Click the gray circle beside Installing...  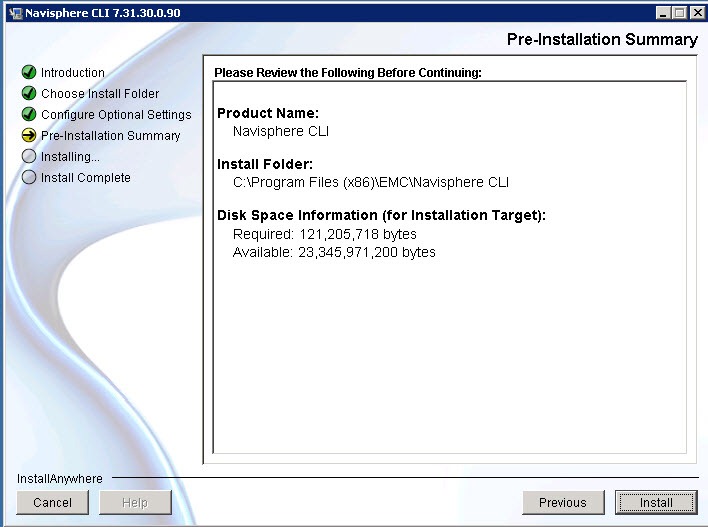click(x=29, y=156)
